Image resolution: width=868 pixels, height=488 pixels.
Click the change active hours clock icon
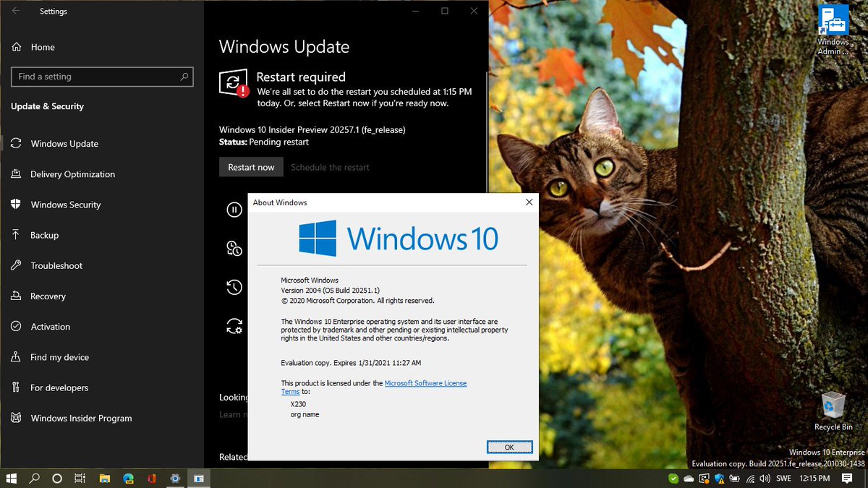(x=234, y=249)
